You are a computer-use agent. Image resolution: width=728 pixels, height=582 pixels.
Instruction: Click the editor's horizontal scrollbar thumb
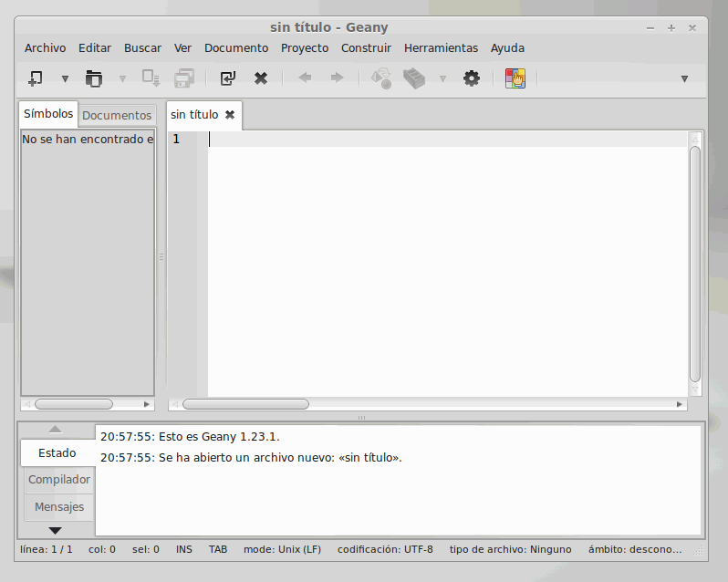point(245,404)
